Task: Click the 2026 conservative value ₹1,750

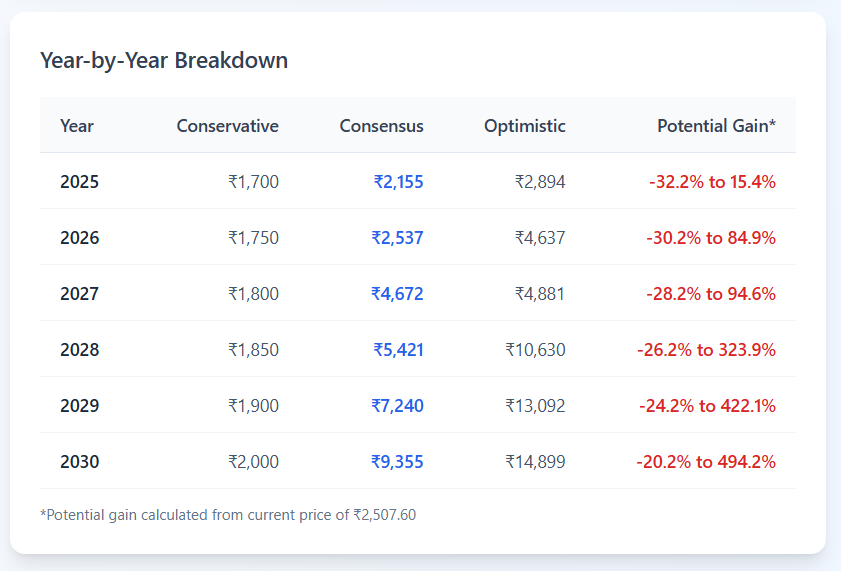Action: (x=253, y=238)
